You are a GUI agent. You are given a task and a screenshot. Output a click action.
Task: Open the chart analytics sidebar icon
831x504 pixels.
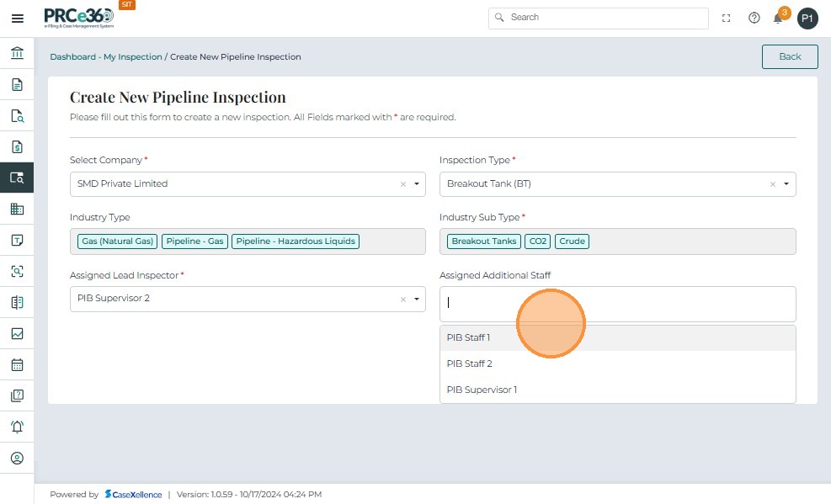click(x=17, y=334)
